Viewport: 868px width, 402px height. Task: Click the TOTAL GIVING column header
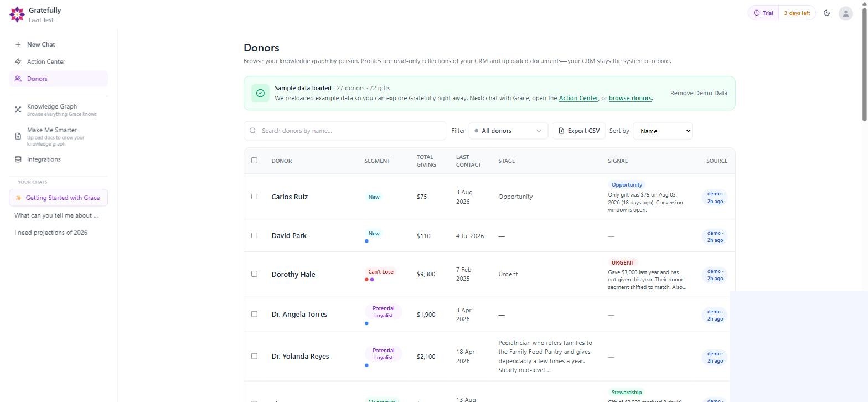coord(426,161)
